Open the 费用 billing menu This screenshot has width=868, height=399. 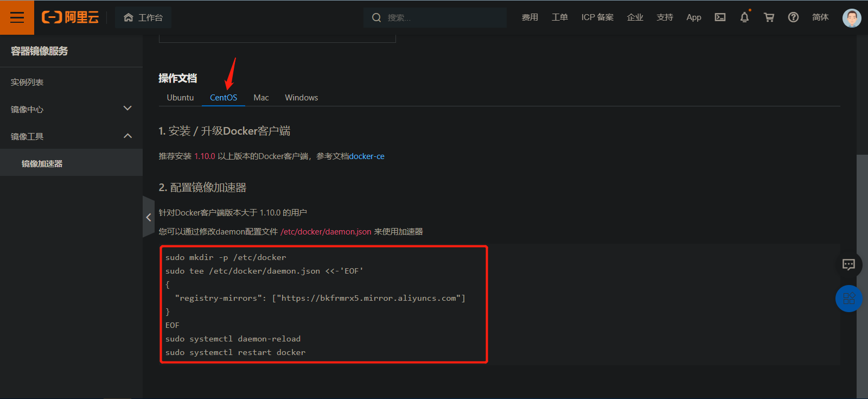[530, 17]
